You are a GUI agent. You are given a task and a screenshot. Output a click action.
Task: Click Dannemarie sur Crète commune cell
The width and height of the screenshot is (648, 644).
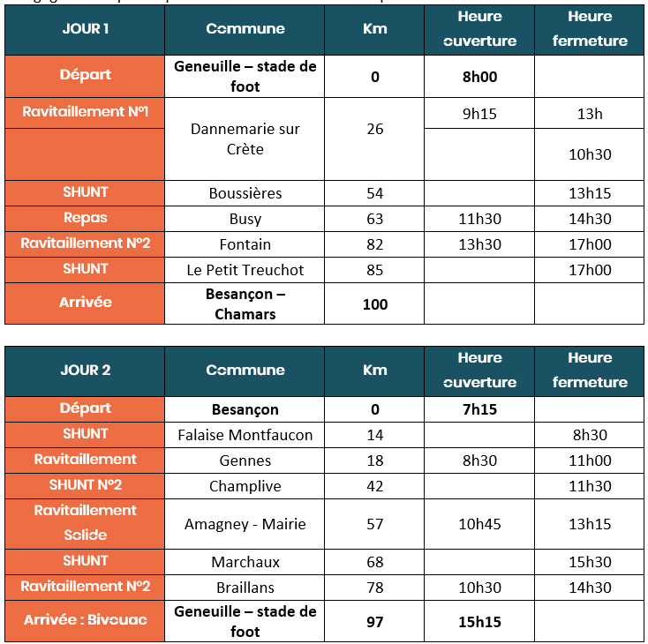click(245, 139)
